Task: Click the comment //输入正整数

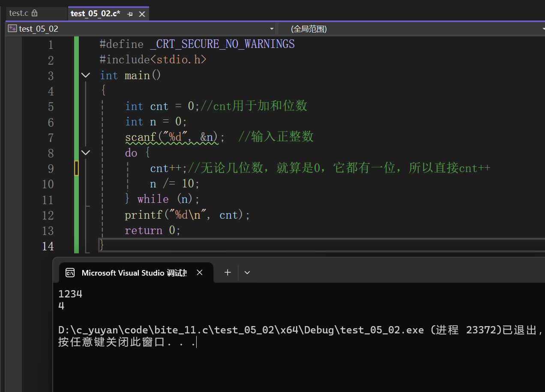Action: (x=276, y=137)
